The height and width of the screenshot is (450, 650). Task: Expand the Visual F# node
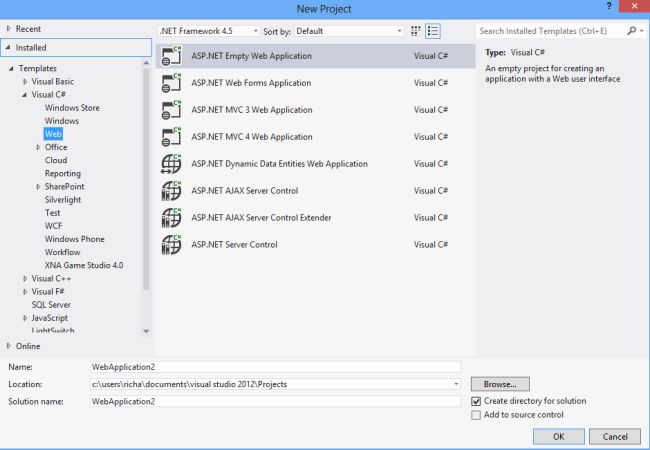(25, 292)
